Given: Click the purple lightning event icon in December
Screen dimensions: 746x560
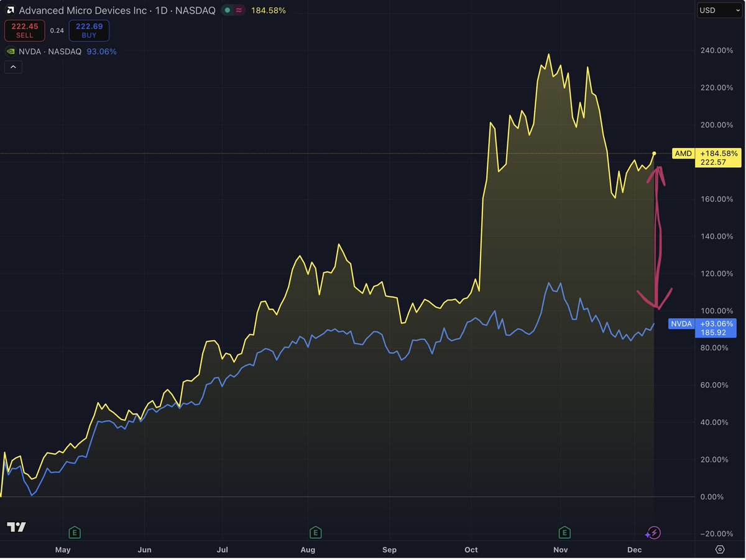Looking at the screenshot, I should [x=653, y=533].
